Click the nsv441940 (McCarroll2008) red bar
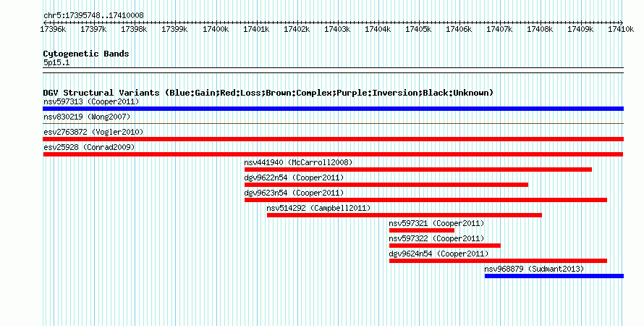Screen dimensions: 644x326 click(418, 170)
